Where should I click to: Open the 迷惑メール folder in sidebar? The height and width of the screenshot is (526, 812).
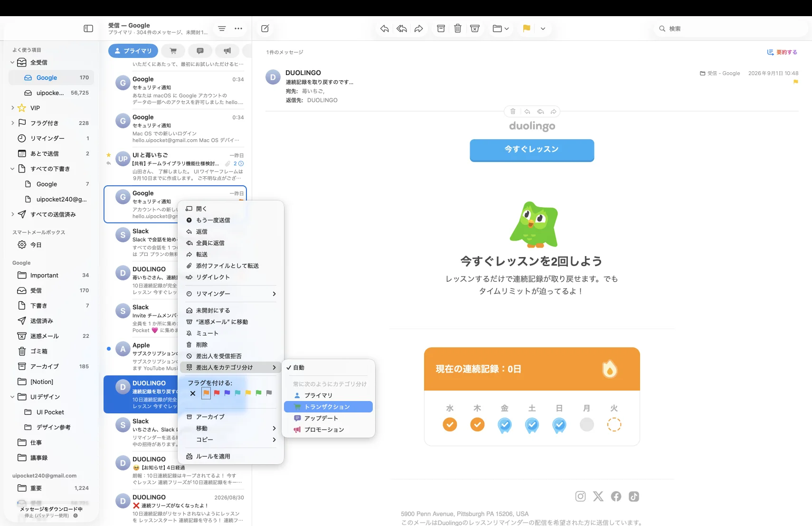(51, 336)
